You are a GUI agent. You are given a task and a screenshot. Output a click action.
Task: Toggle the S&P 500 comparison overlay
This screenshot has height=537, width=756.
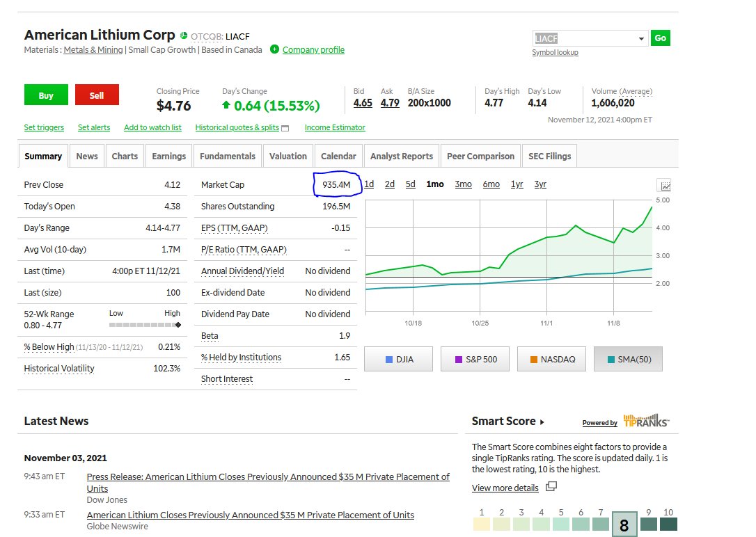point(475,360)
